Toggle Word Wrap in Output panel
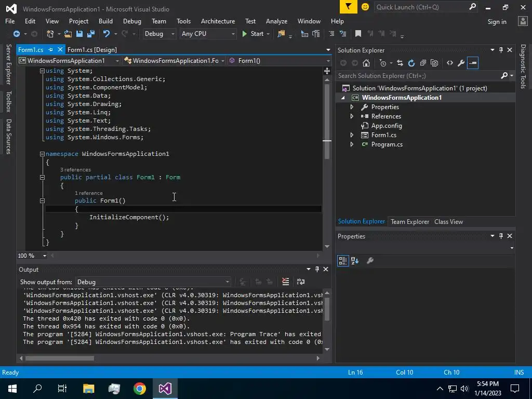The image size is (532, 399). (301, 282)
